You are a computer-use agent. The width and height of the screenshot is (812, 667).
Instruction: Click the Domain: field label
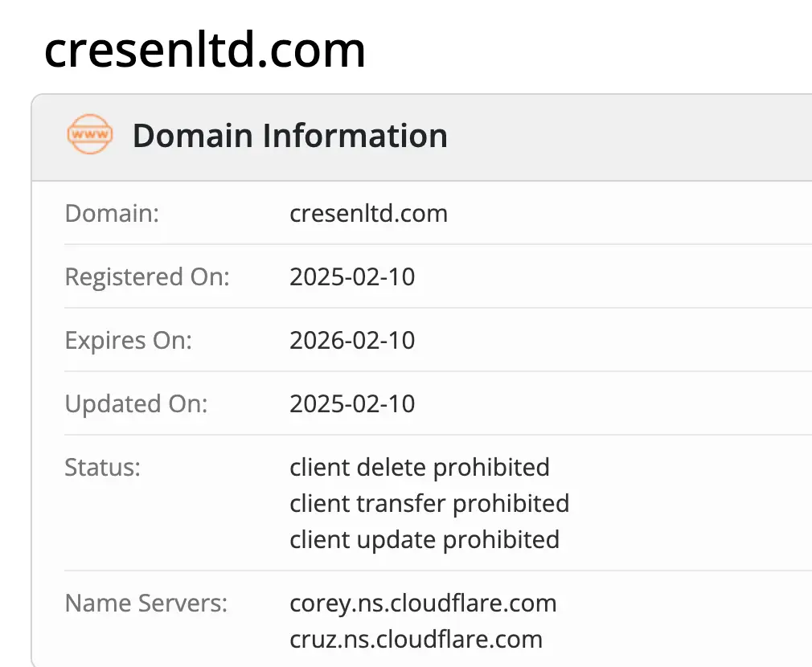pyautogui.click(x=112, y=214)
